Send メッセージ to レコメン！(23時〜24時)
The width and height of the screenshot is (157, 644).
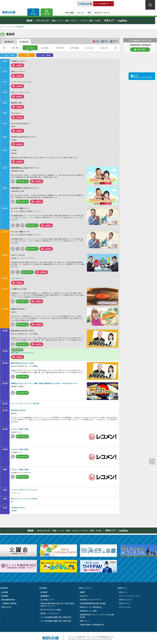[x=22, y=456]
